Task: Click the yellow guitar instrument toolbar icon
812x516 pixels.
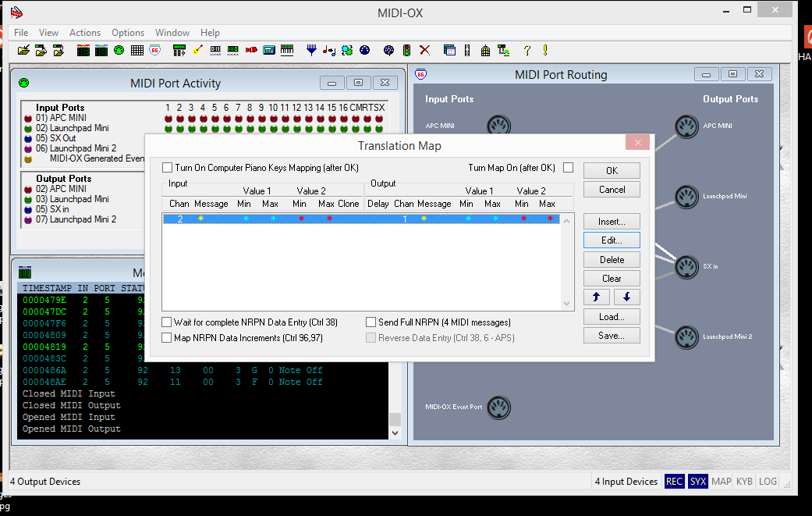Action: click(197, 50)
